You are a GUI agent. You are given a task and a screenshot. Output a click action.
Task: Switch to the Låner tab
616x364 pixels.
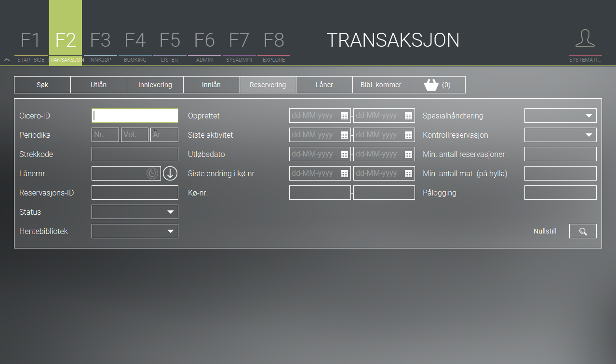click(x=324, y=85)
